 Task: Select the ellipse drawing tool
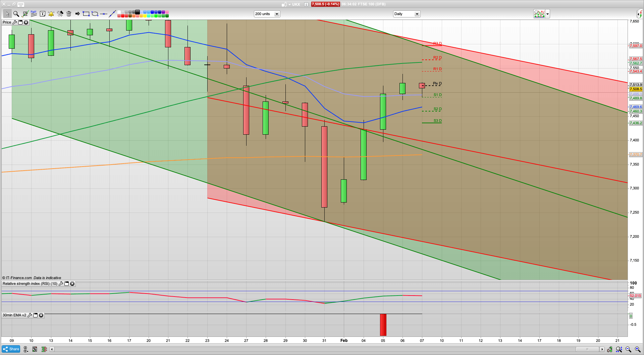95,14
